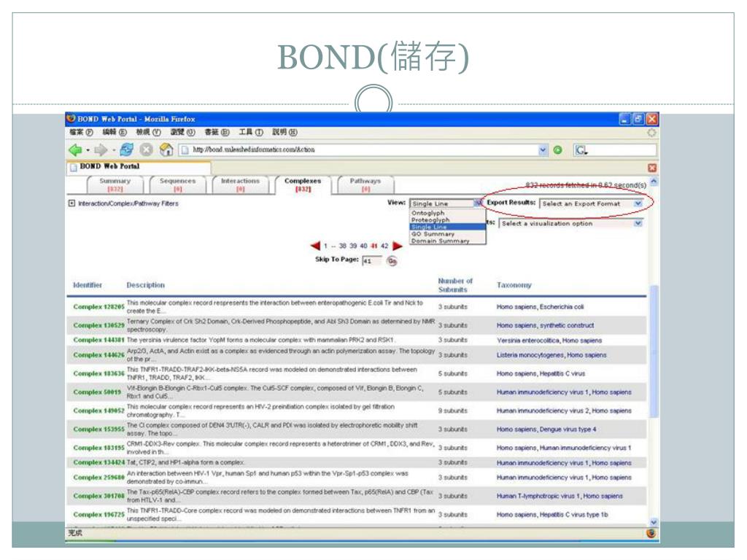Switch to the Pathways tab
Image resolution: width=747 pixels, height=560 pixels.
(365, 184)
